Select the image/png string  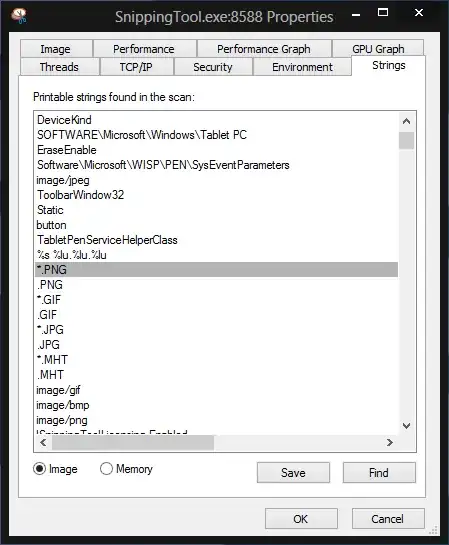click(x=217, y=420)
